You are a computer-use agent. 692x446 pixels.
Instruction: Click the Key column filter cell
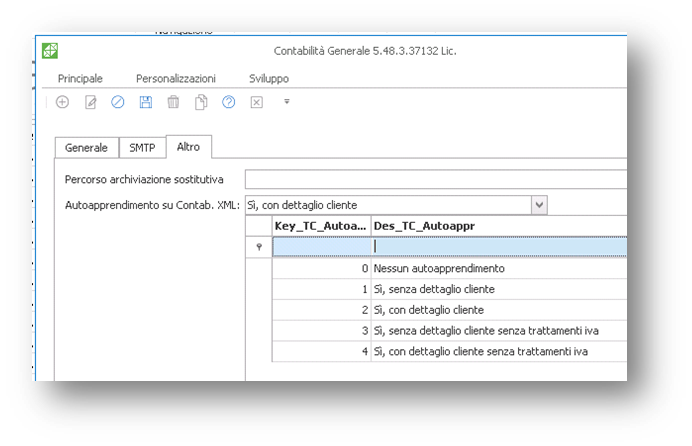[x=322, y=247]
